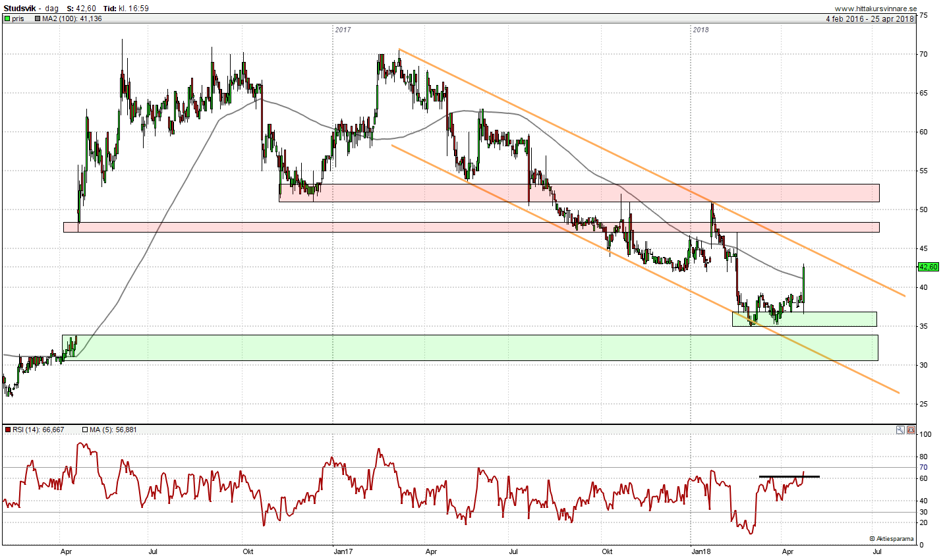Viewport: 945px width, 560px height.
Task: Click the Aktiesparama copyright label
Action: point(892,539)
